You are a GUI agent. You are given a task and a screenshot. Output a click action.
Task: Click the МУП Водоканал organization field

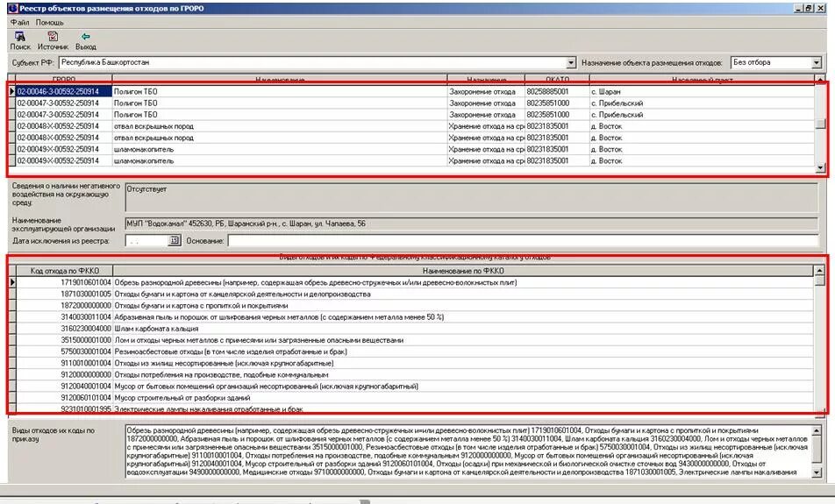click(x=471, y=224)
